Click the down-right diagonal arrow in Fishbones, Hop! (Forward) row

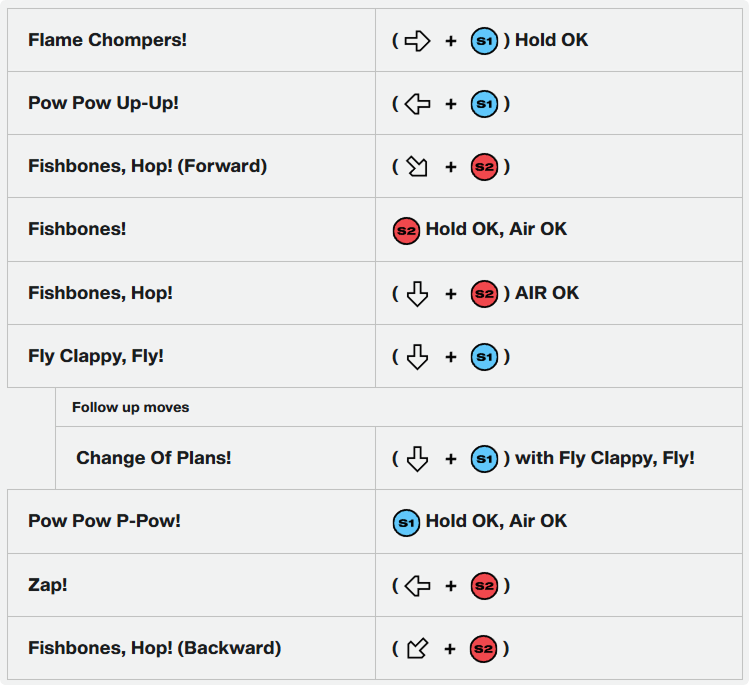[417, 167]
